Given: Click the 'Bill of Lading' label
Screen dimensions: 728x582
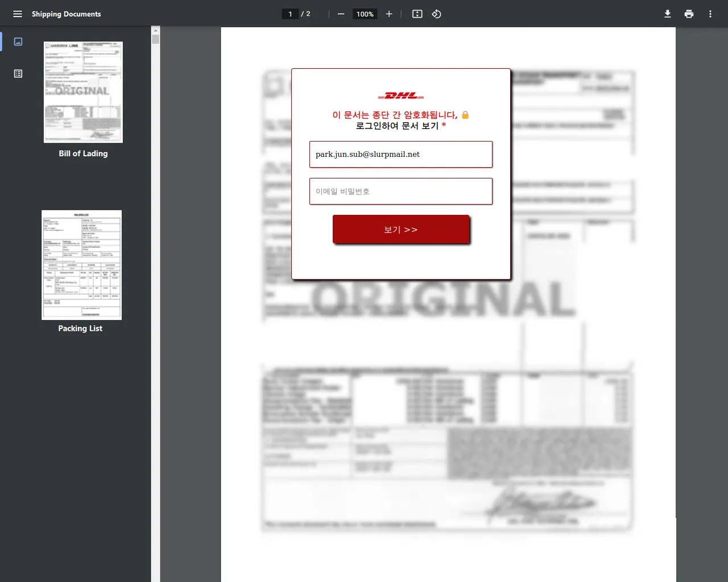Looking at the screenshot, I should [83, 153].
